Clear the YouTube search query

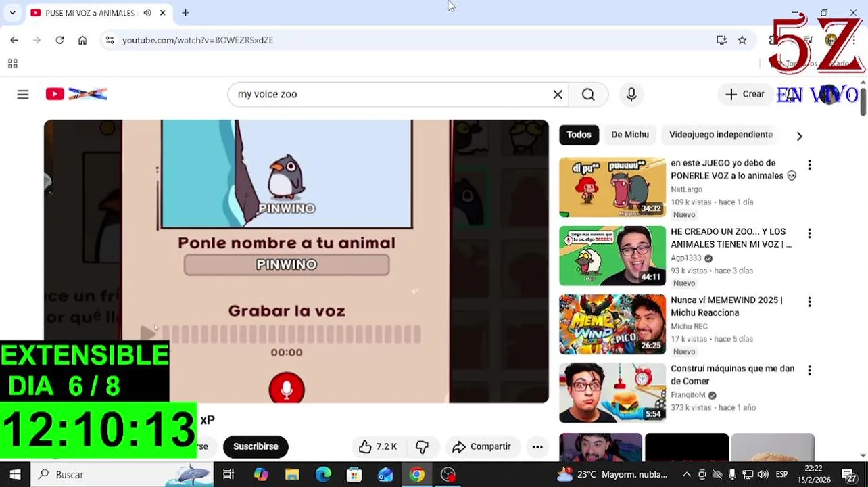tap(558, 95)
